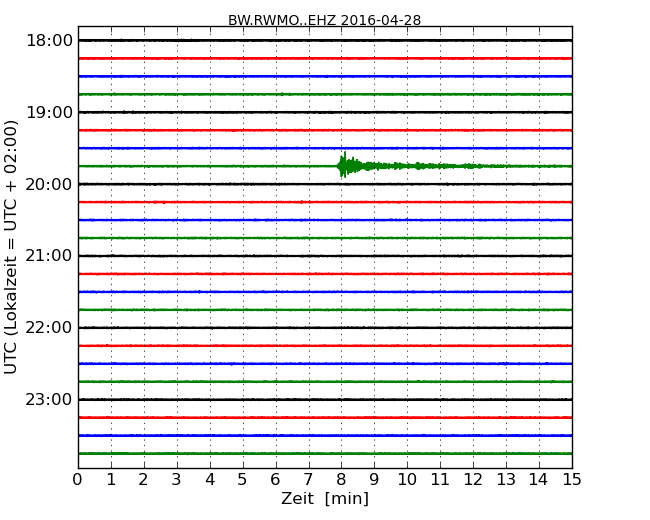The height and width of the screenshot is (520, 650).
Task: Click the 2 tick on x-axis
Action: pyautogui.click(x=144, y=479)
